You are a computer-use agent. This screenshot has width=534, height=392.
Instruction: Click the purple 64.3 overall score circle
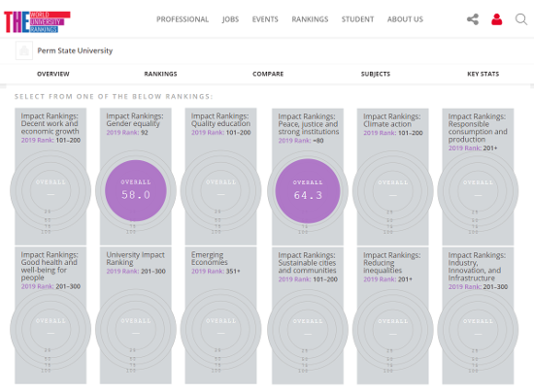pos(308,191)
